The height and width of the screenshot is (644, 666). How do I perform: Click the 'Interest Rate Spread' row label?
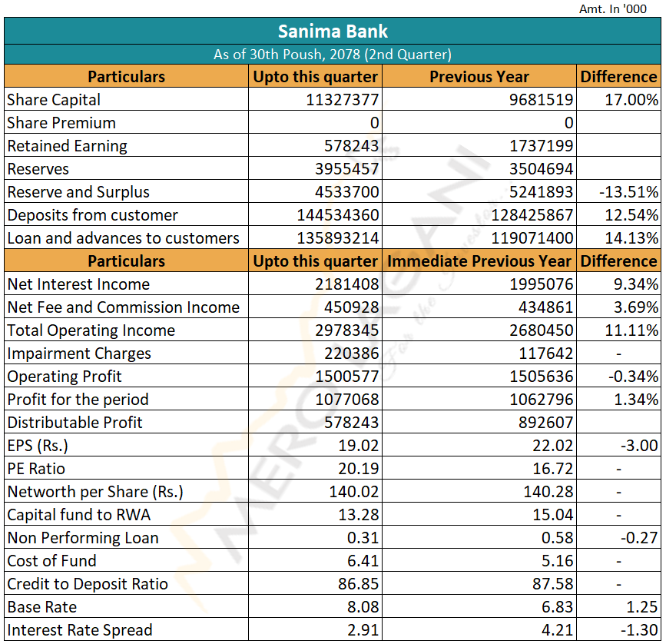[80, 630]
